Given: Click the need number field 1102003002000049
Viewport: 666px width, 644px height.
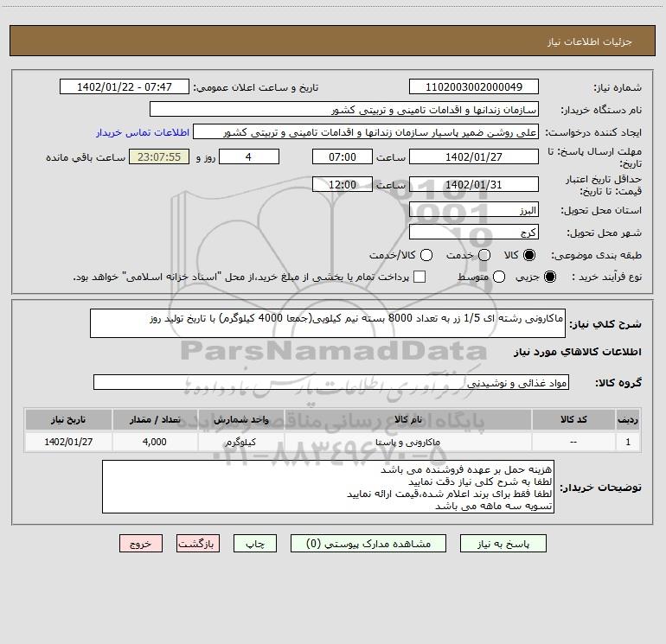Looking at the screenshot, I should 474,86.
